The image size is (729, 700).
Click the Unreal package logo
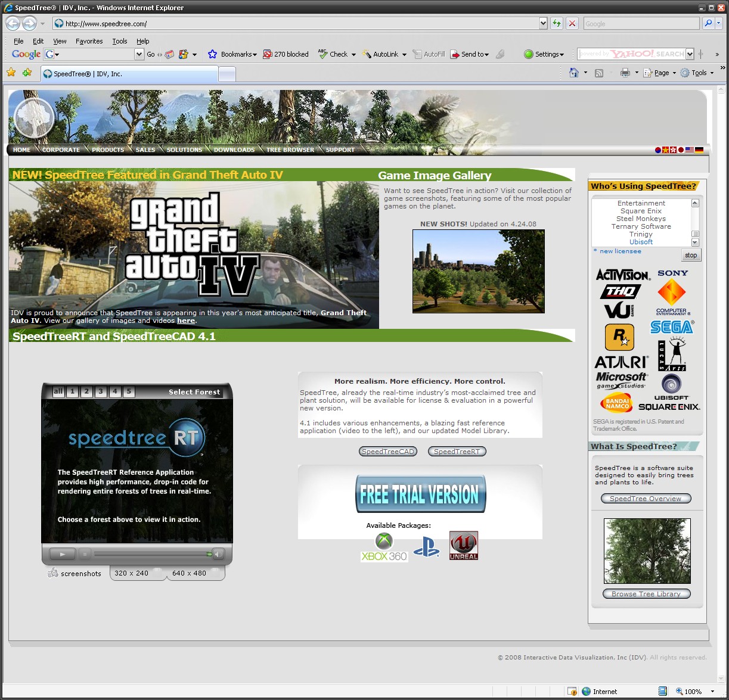pyautogui.click(x=464, y=546)
